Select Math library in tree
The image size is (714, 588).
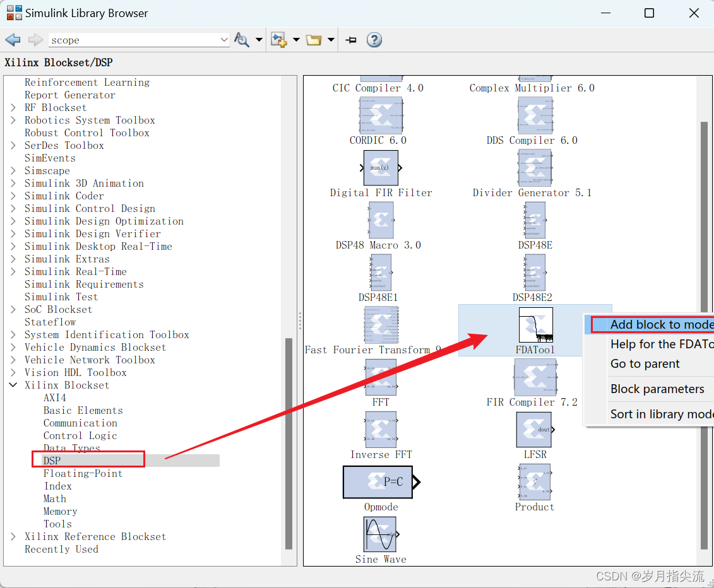coord(55,499)
